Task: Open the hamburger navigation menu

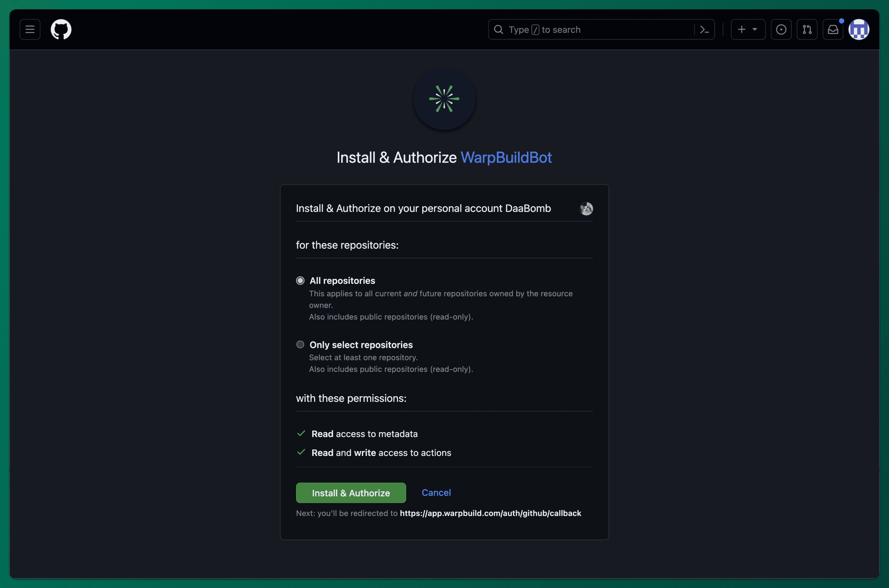Action: click(x=30, y=29)
